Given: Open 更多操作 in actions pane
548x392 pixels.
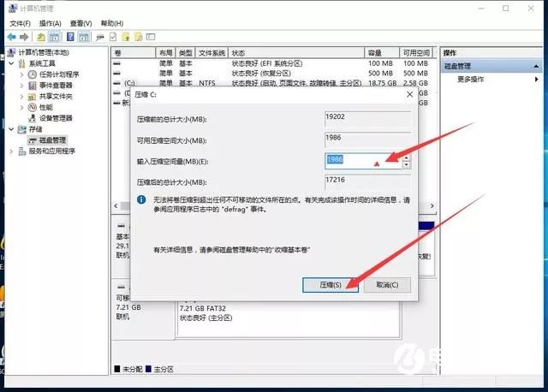Looking at the screenshot, I should [470, 80].
